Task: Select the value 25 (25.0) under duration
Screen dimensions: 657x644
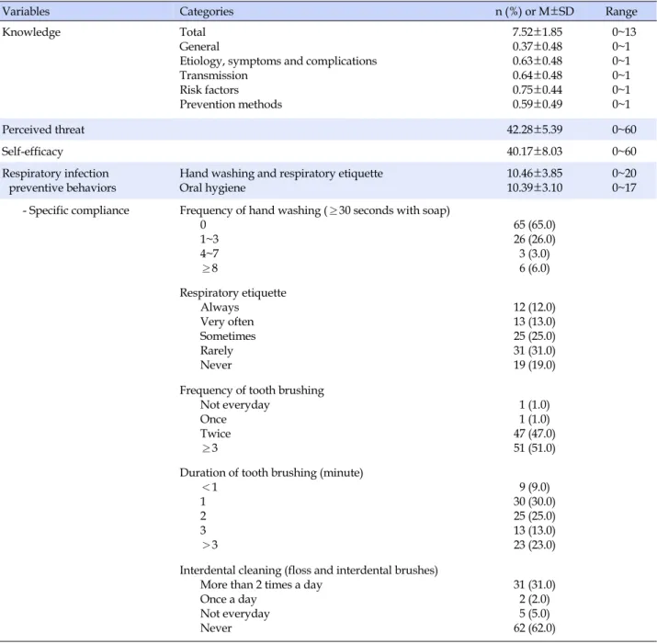Action: (534, 516)
